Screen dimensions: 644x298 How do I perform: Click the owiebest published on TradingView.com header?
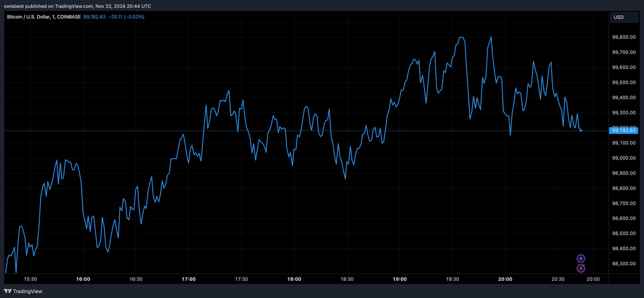77,6
